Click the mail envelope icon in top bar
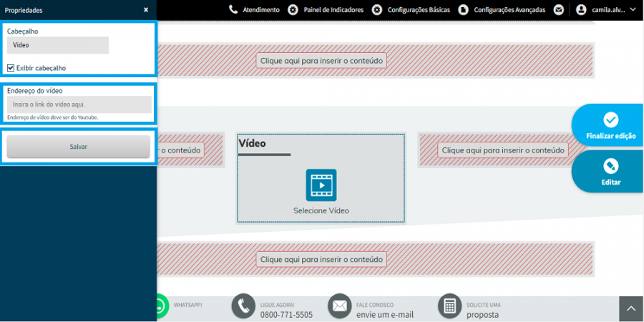644x322 pixels. tap(559, 10)
